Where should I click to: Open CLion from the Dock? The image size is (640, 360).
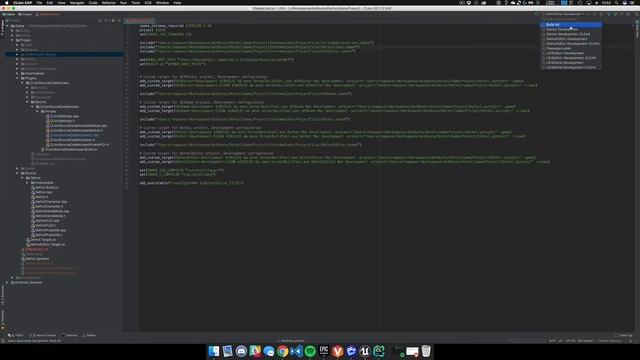(379, 351)
